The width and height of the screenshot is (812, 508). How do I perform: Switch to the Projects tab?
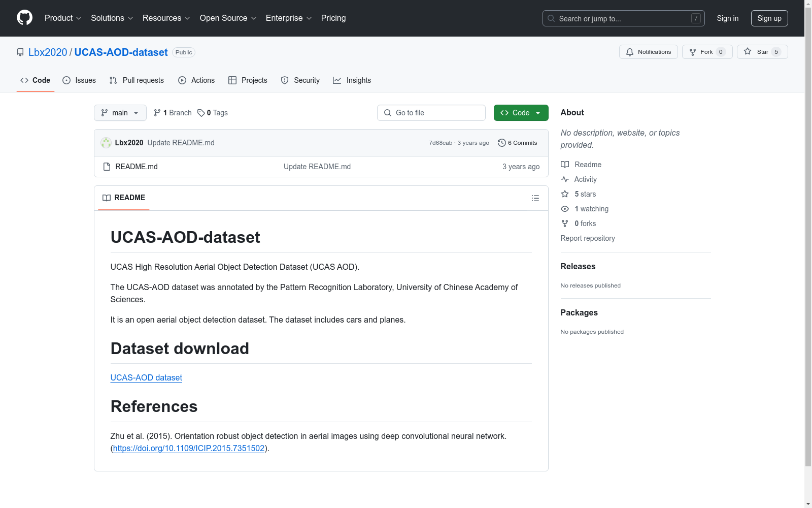click(x=248, y=80)
